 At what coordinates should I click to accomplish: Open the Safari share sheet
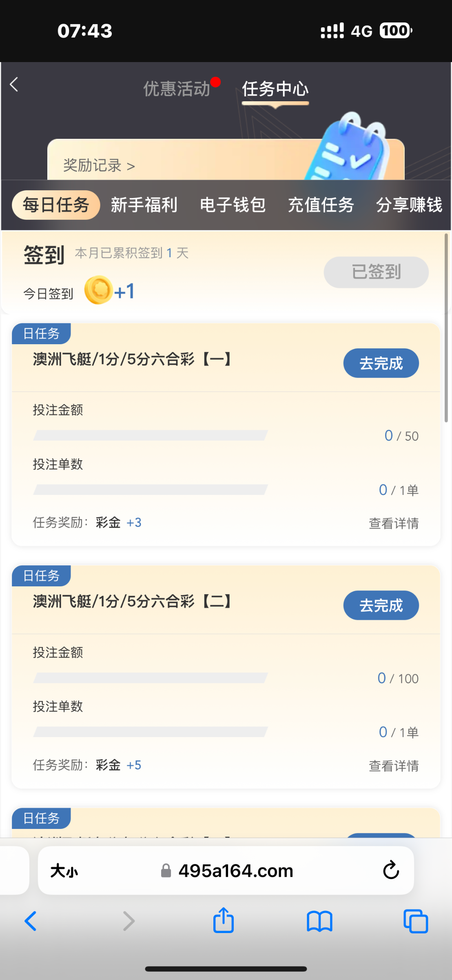224,921
